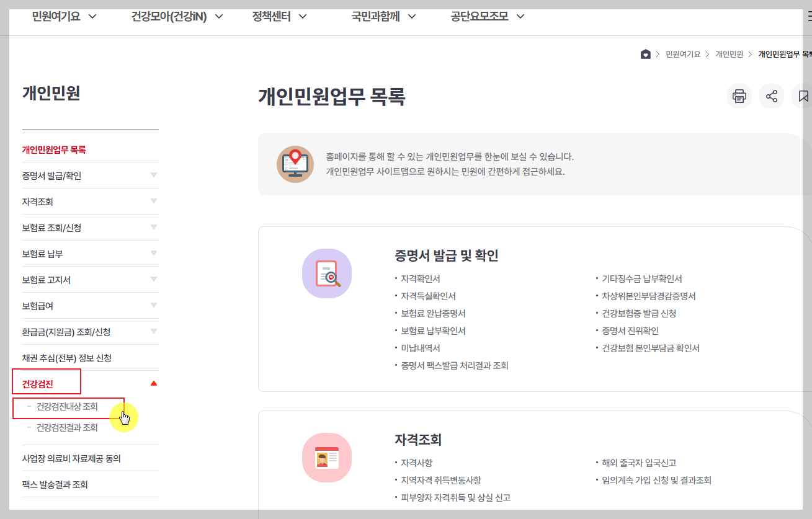
Task: Open 자격확인서 link
Action: click(x=421, y=279)
